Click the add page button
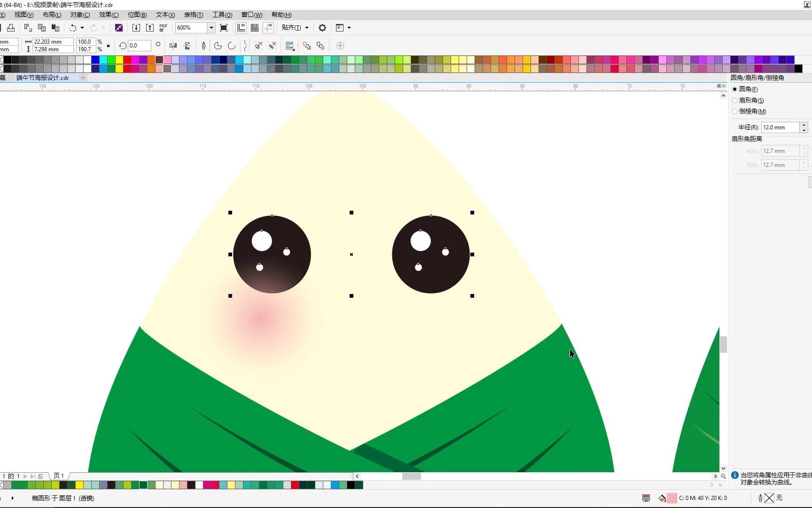The height and width of the screenshot is (508, 812). pos(40,476)
